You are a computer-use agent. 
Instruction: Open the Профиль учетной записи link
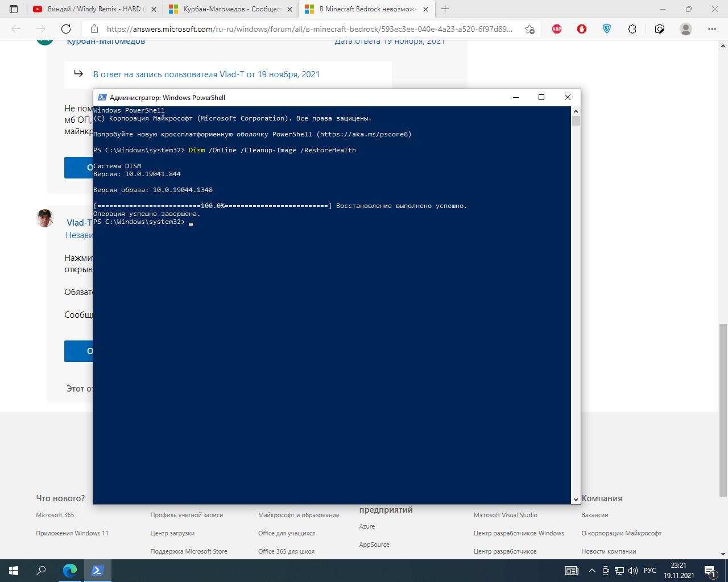pos(187,515)
